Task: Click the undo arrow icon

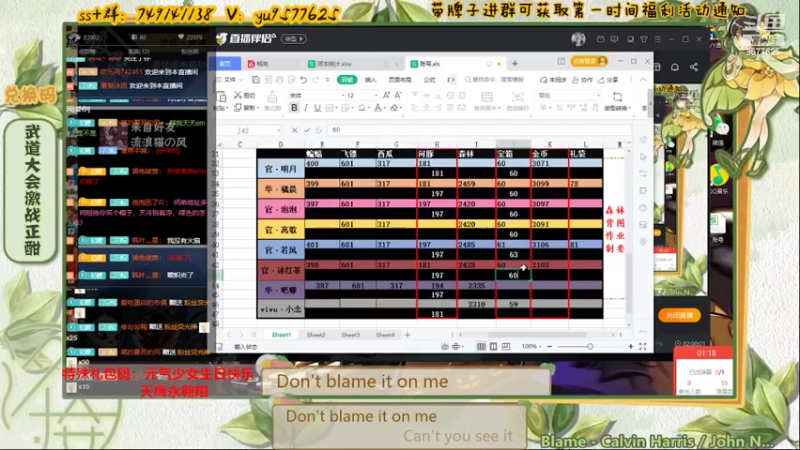Action: pos(304,80)
